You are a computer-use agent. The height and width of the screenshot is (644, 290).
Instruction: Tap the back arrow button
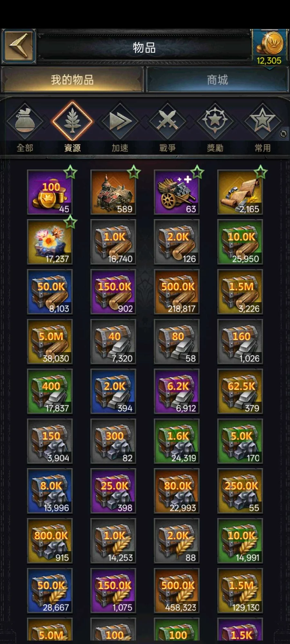click(x=19, y=46)
